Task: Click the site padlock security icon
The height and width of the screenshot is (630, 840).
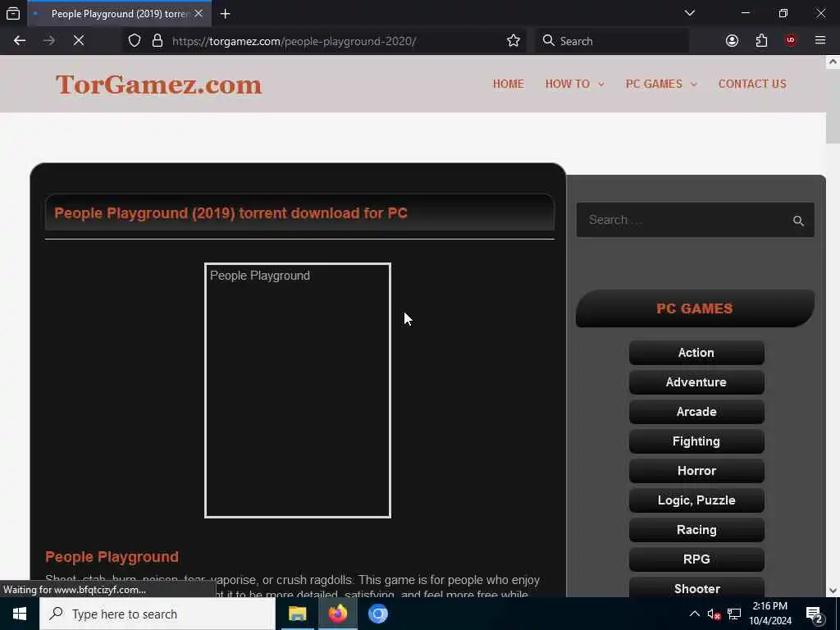Action: pyautogui.click(x=157, y=41)
